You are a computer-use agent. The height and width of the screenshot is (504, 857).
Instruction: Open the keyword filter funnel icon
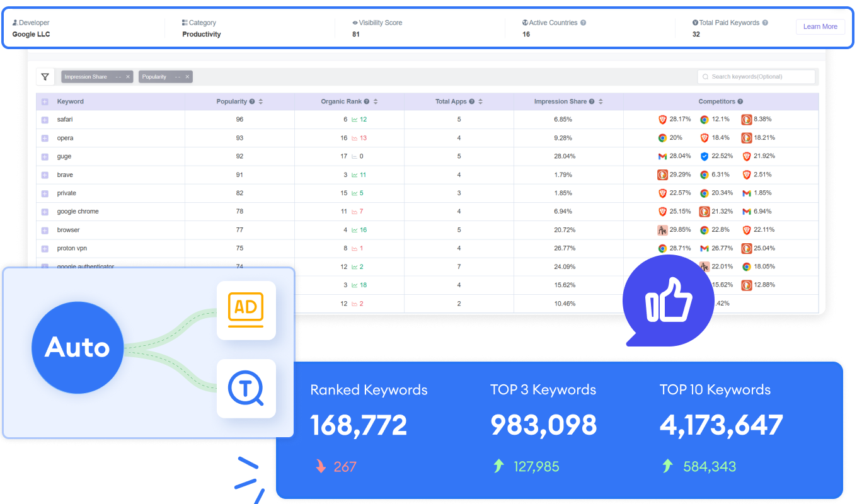45,77
